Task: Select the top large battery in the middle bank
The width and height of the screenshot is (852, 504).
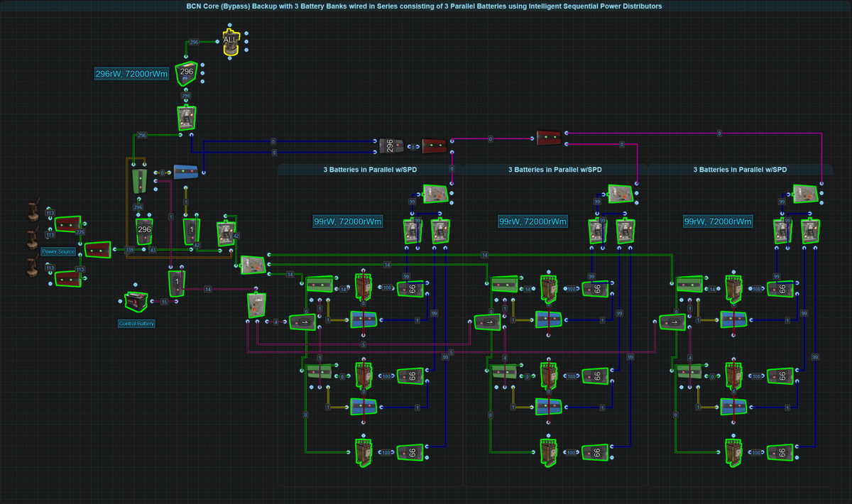Action: [548, 287]
